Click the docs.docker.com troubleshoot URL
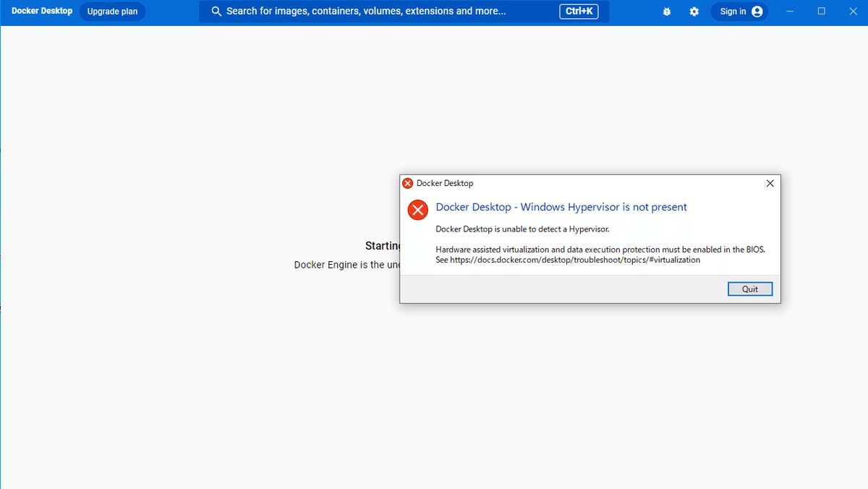Viewport: 868px width, 489px height. pyautogui.click(x=574, y=260)
